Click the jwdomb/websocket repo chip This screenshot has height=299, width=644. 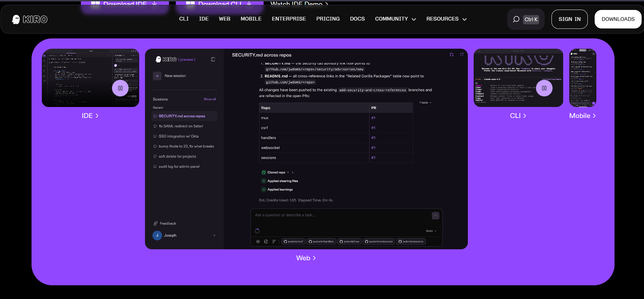coord(379,242)
